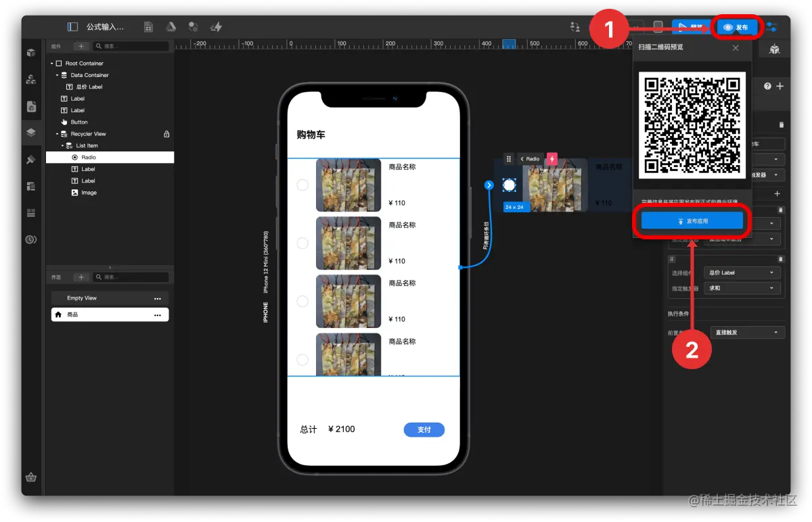Viewport: 812px width, 522px height.
Task: Click the blue 预览 preview button
Action: (x=691, y=27)
